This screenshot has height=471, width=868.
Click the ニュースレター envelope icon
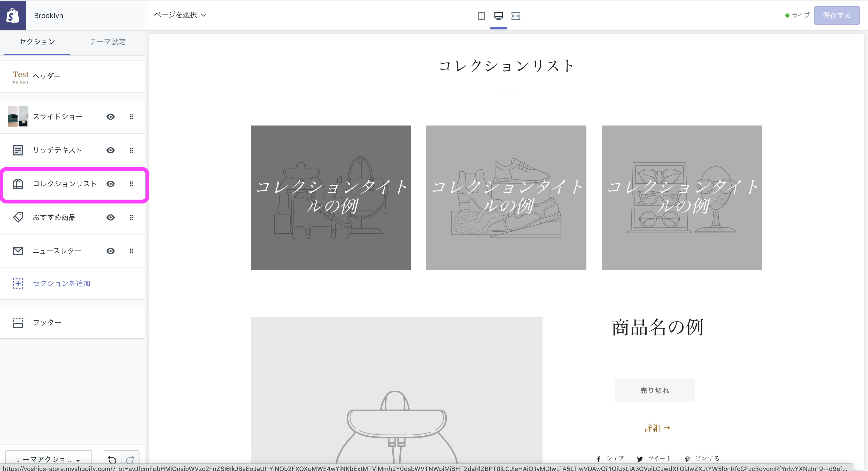(18, 251)
